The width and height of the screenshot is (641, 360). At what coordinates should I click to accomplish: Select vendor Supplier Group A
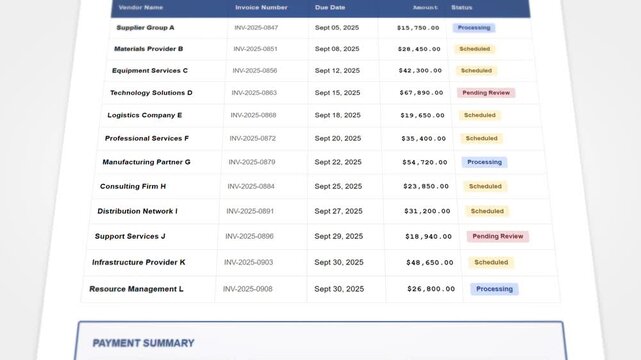145,28
